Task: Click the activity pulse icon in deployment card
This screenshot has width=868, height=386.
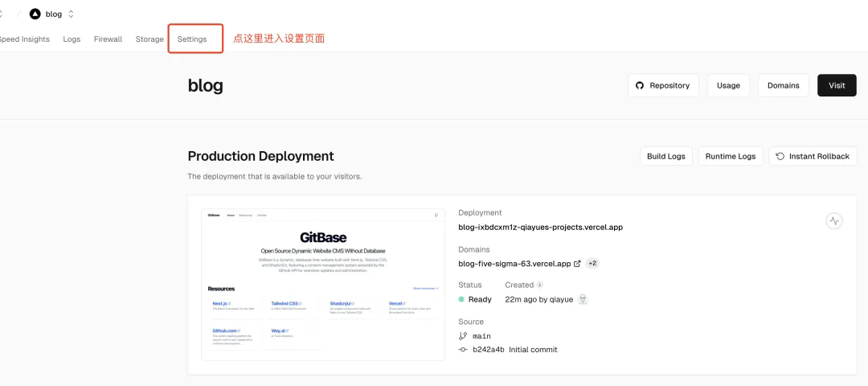Action: [x=834, y=221]
